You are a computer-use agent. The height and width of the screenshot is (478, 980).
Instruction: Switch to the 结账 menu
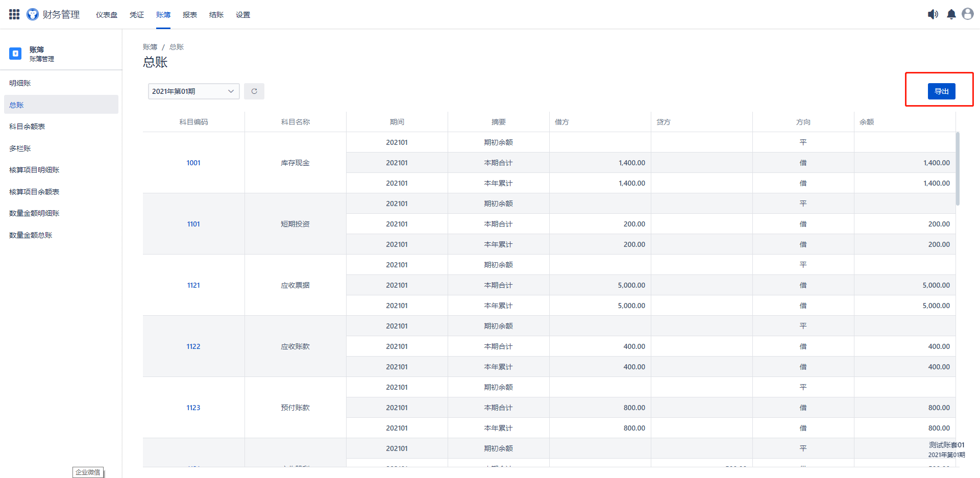point(216,15)
